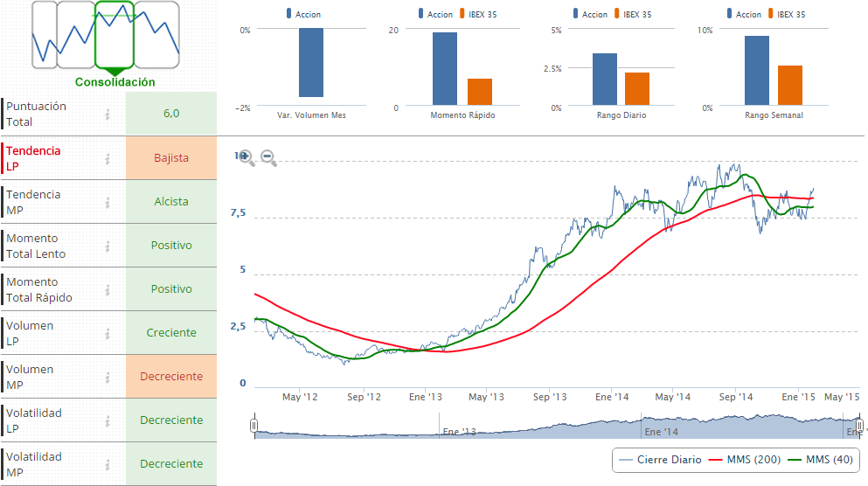Open info icon for Puntuación Total

(x=108, y=114)
